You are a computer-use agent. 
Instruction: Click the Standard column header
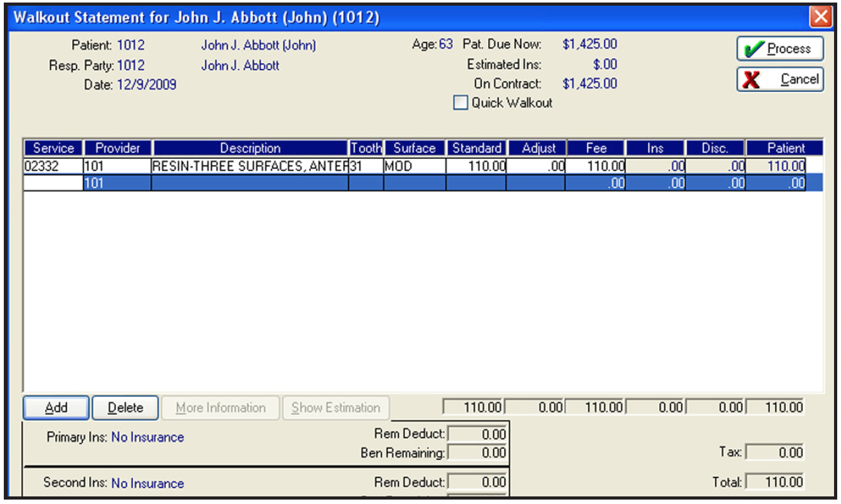[x=476, y=148]
